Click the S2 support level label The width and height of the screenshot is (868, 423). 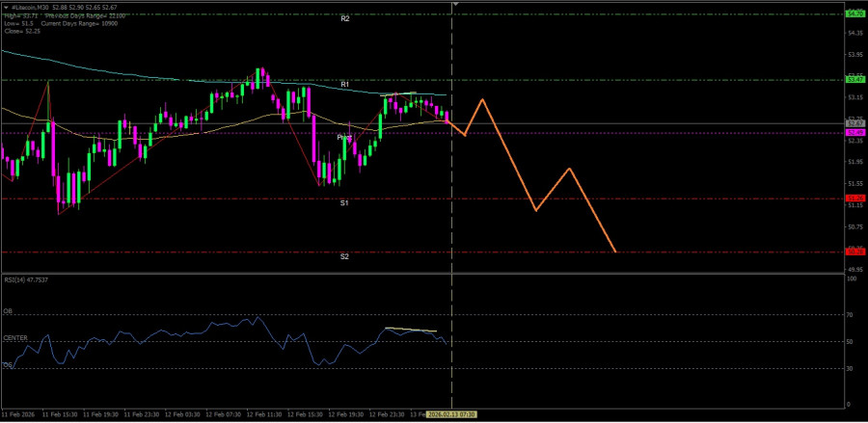(344, 256)
